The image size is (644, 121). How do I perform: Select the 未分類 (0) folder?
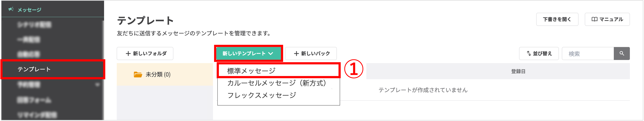[x=158, y=75]
